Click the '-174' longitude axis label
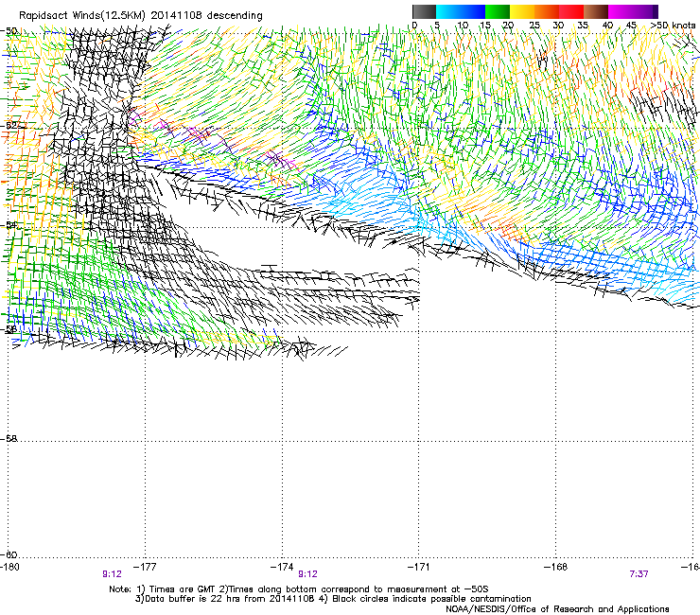Screen dimensions: 700x615 tap(282, 567)
